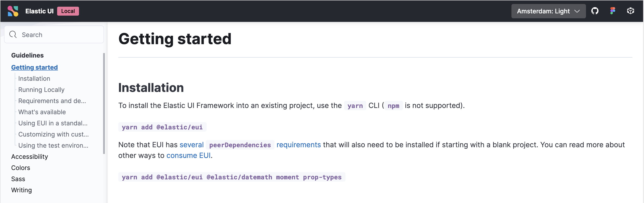Image resolution: width=644 pixels, height=203 pixels.
Task: Open the Figma design library icon
Action: [x=612, y=11]
